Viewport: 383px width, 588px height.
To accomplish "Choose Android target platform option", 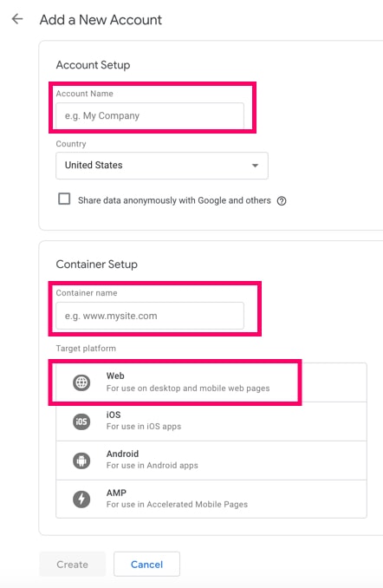I will pos(211,461).
